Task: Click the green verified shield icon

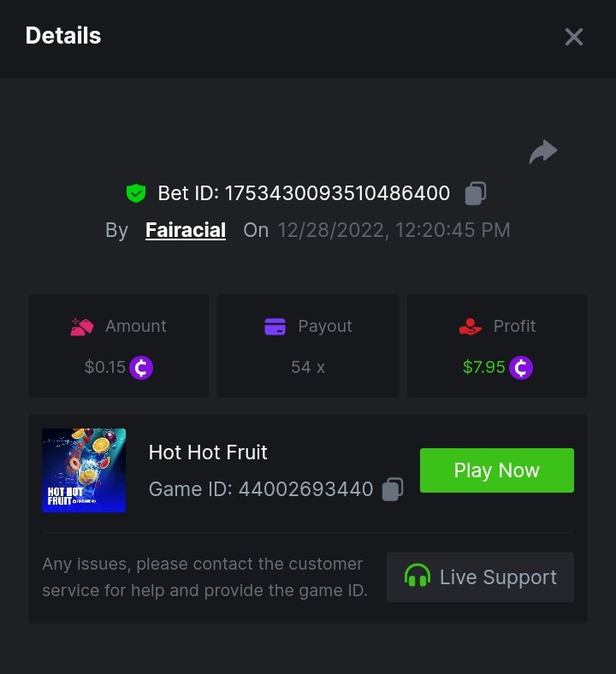Action: (135, 193)
